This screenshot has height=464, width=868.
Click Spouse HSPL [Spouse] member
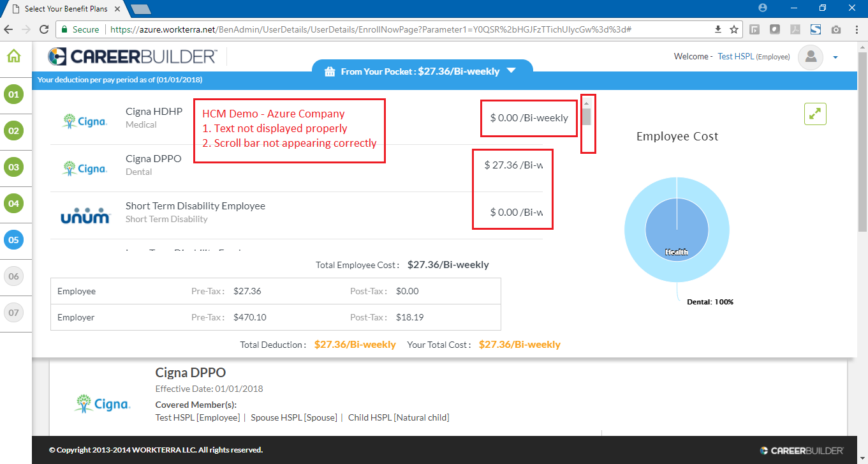[293, 417]
